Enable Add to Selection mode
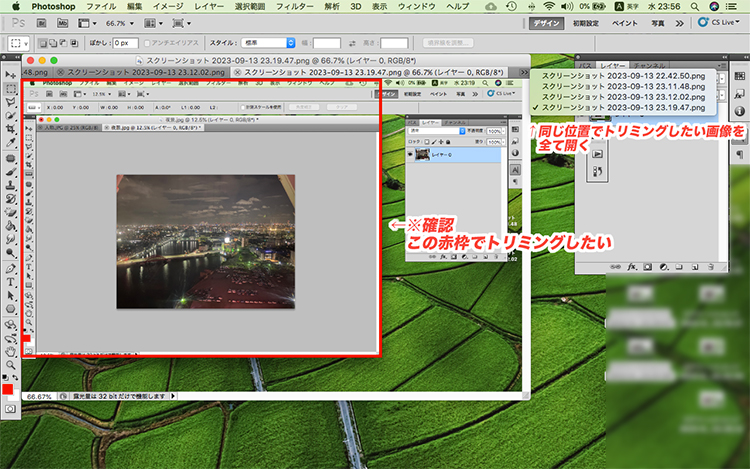This screenshot has width=750, height=469. coord(53,43)
